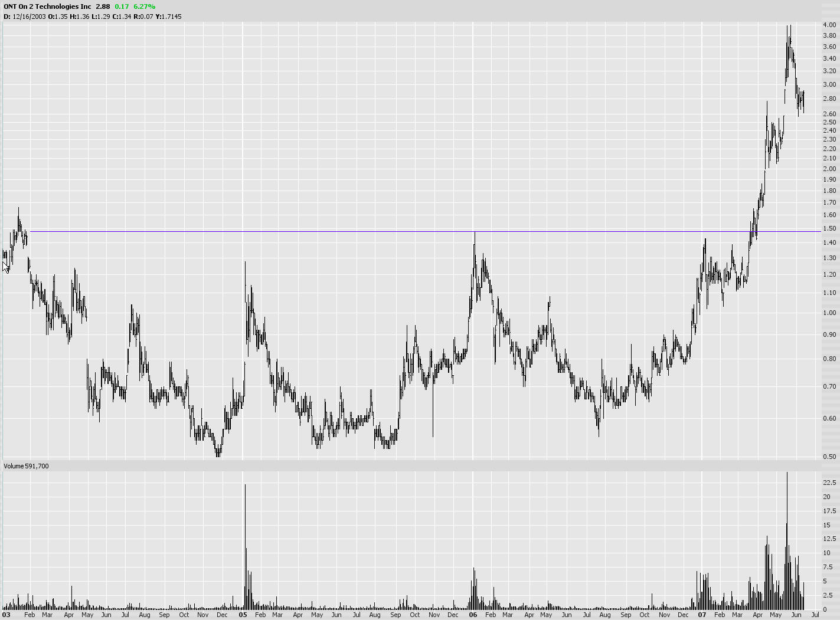840x620 pixels.
Task: Click the 1.60 price axis label
Action: pos(829,215)
